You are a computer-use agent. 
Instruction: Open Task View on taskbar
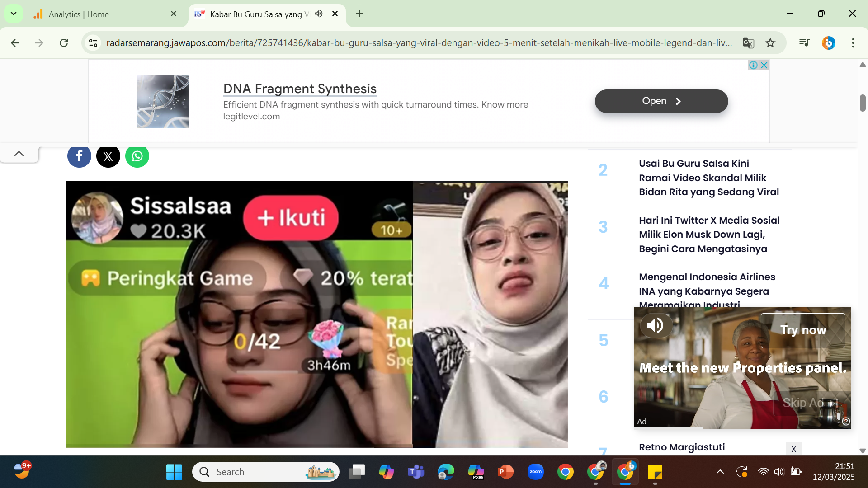[357, 472]
